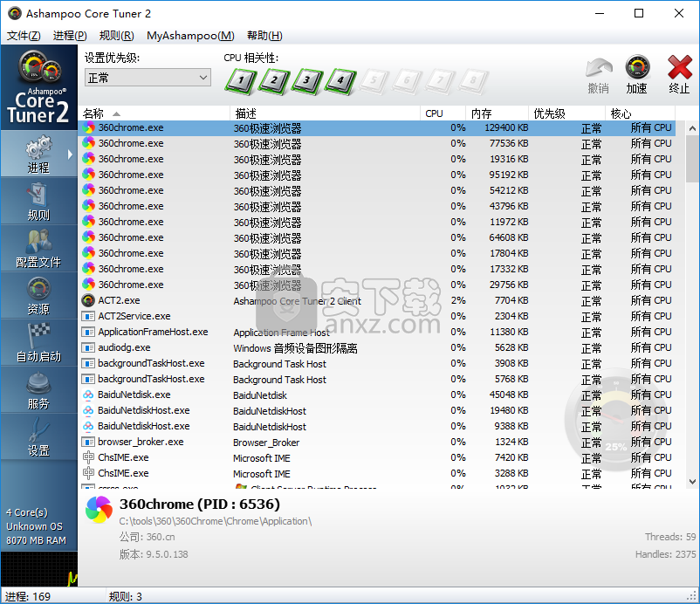Screen dimensions: 700x604
Task: Select 360chrome.exe row using 77536 KB
Action: 377,143
